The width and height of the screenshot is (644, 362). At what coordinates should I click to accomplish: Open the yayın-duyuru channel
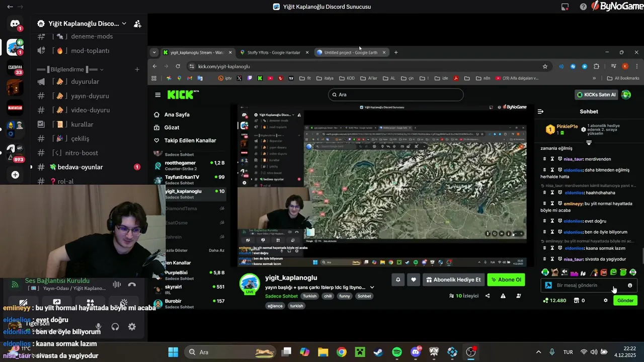click(x=90, y=96)
